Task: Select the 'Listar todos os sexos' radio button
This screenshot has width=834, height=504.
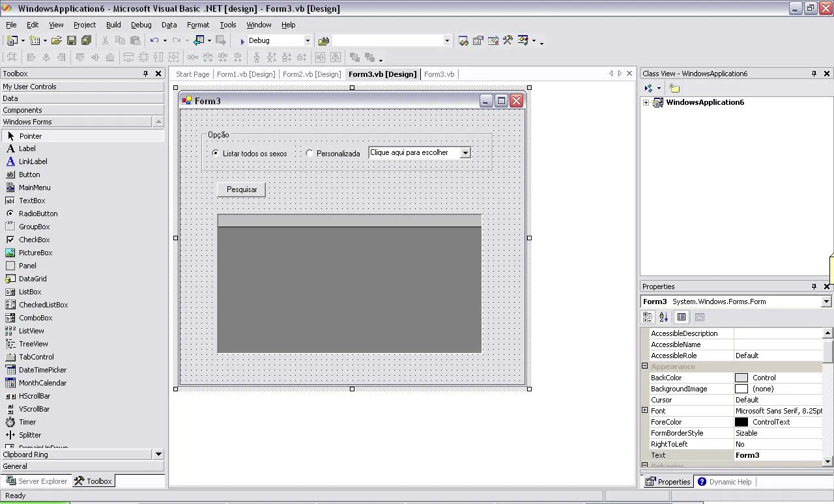Action: coord(216,153)
